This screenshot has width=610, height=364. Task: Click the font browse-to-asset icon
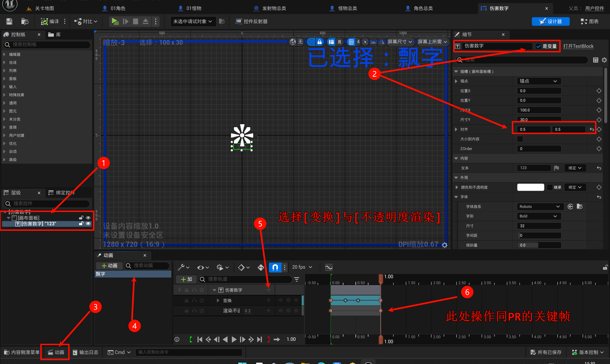click(x=579, y=207)
